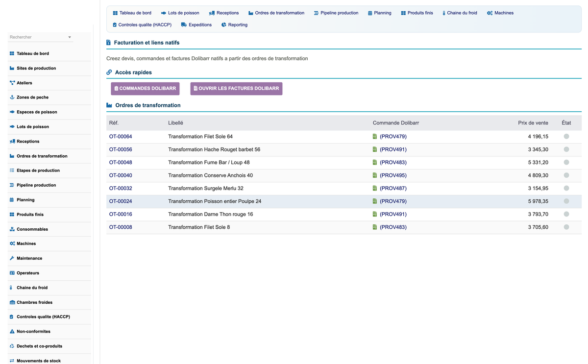Click price value 3 705,60
Screen dimensions: 588x364
tap(538, 227)
